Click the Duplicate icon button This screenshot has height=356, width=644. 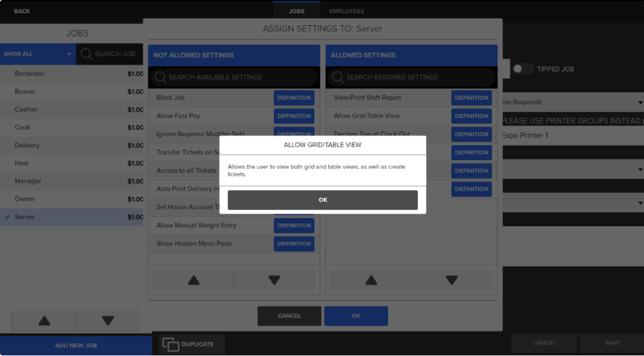point(171,345)
